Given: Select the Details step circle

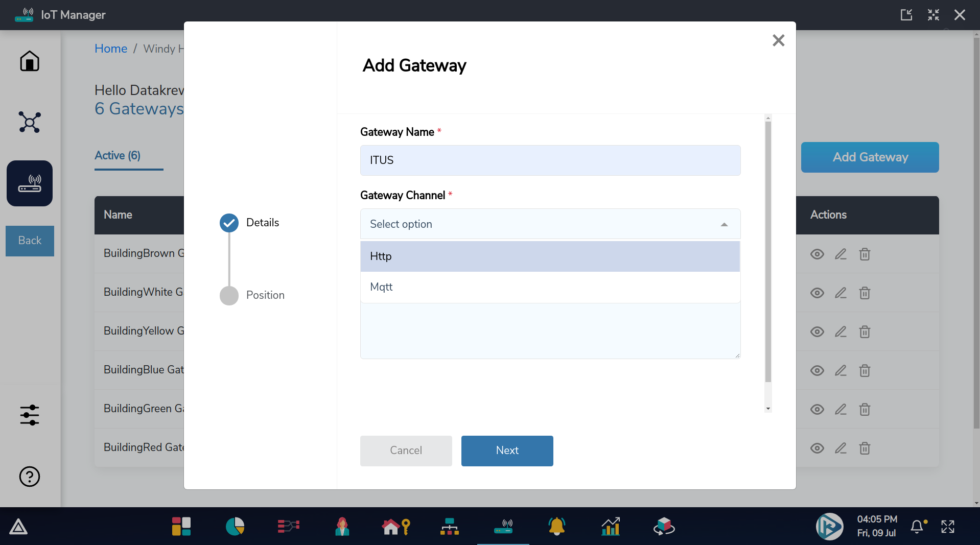Looking at the screenshot, I should point(229,223).
